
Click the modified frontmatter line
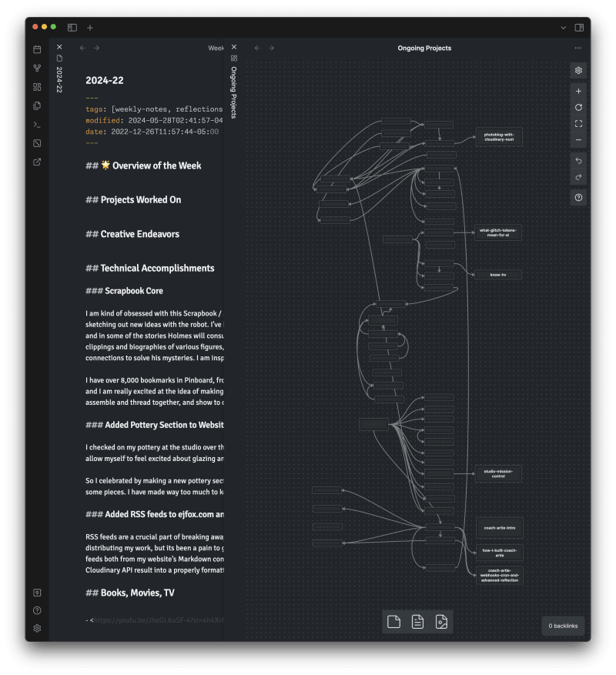pyautogui.click(x=154, y=121)
